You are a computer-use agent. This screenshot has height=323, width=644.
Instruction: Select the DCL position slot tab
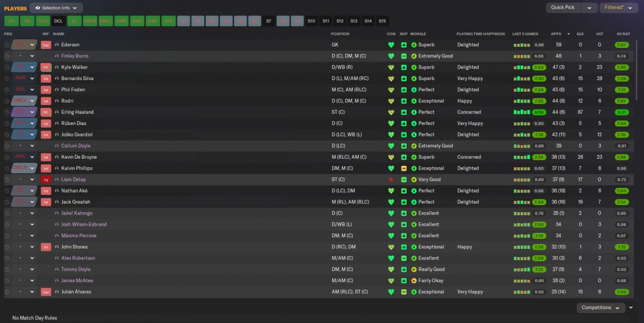point(58,21)
